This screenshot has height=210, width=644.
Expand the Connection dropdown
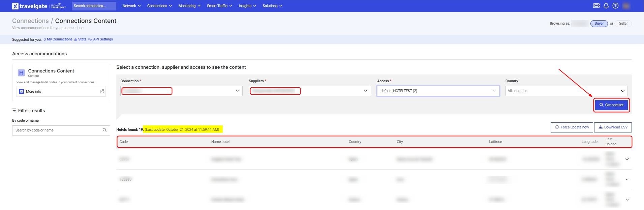tap(181, 91)
